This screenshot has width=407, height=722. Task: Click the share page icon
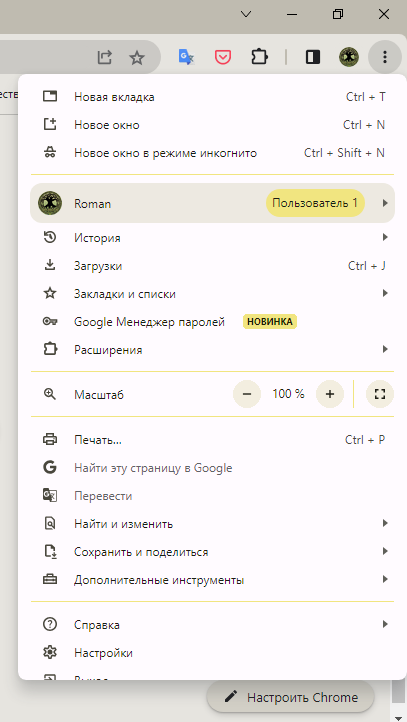pos(105,58)
